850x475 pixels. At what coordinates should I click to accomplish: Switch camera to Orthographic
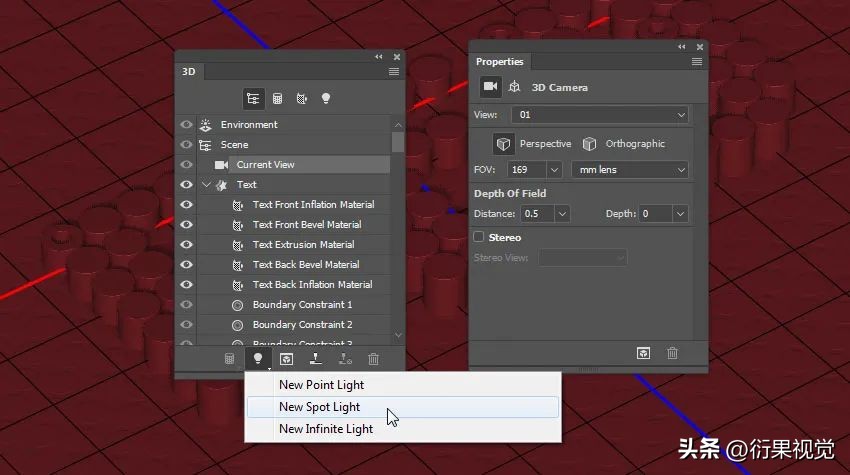623,144
